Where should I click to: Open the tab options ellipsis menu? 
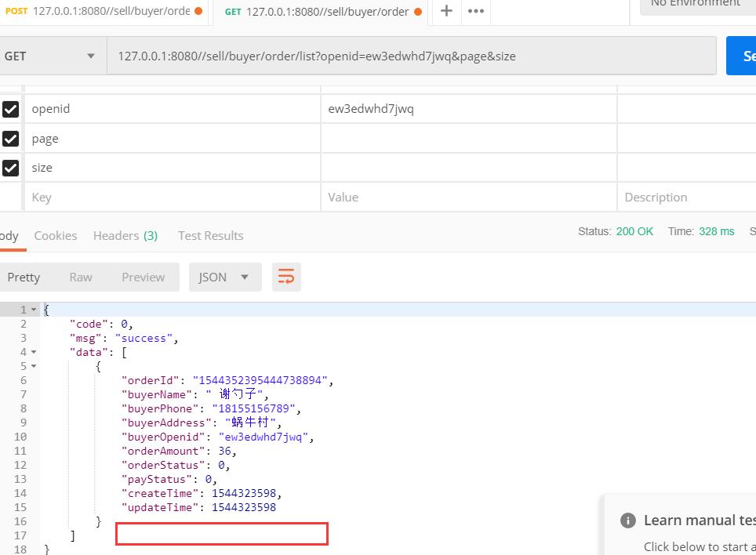[x=476, y=11]
